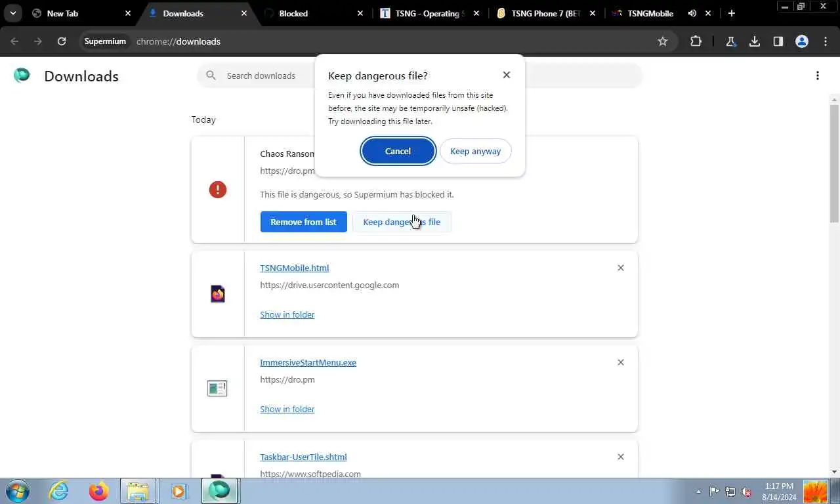Show hidden system tray icons

click(698, 492)
